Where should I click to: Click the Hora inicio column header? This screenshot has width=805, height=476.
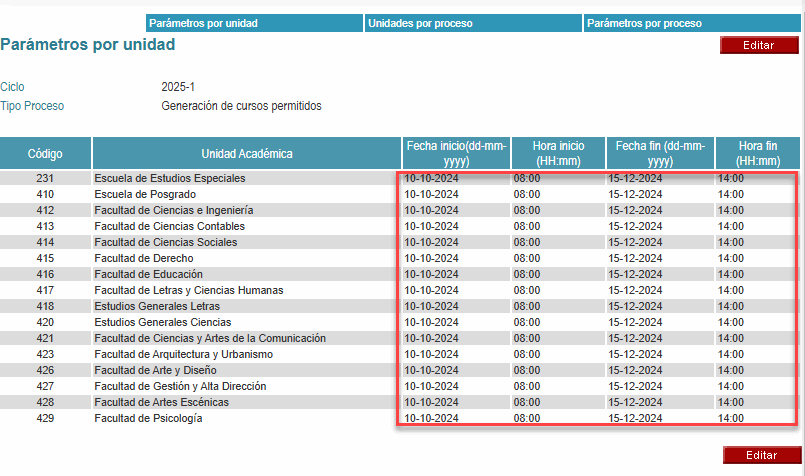tap(558, 153)
